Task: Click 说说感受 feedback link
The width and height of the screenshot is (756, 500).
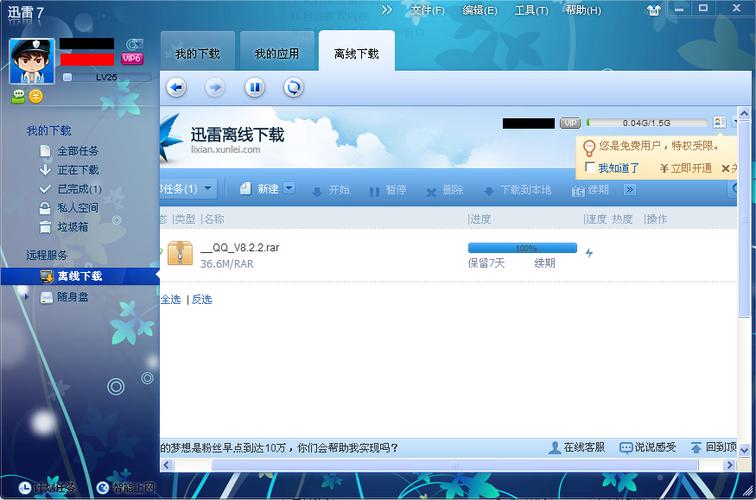Action: (648, 447)
